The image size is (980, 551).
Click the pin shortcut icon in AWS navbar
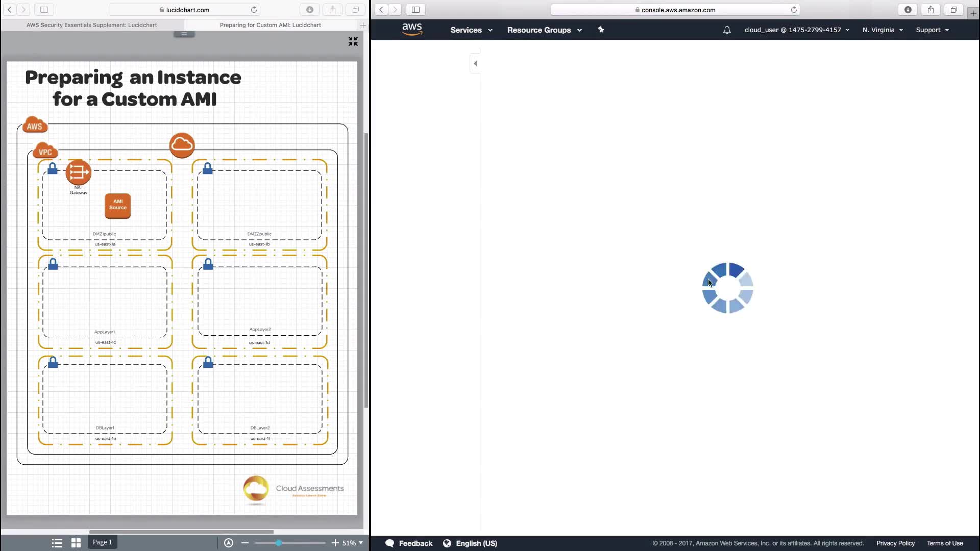point(601,30)
